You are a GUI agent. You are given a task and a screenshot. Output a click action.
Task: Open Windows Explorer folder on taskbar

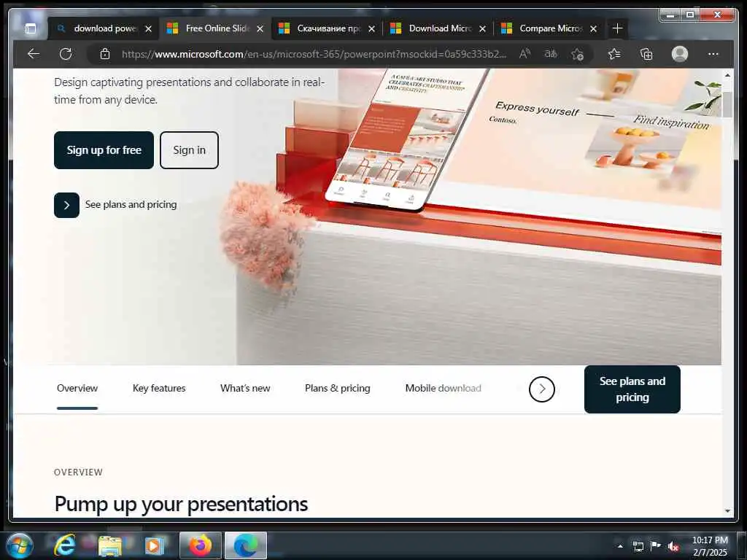click(x=109, y=546)
